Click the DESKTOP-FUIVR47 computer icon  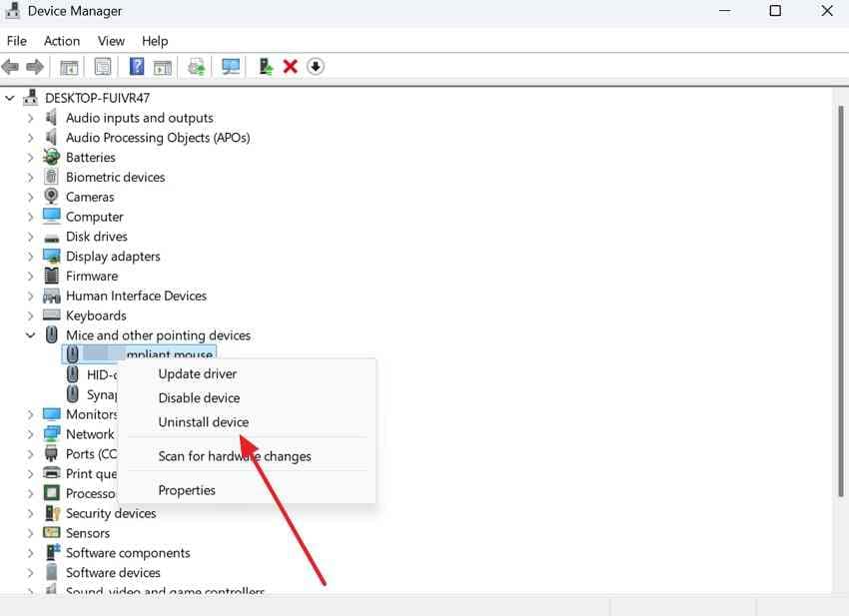[31, 98]
